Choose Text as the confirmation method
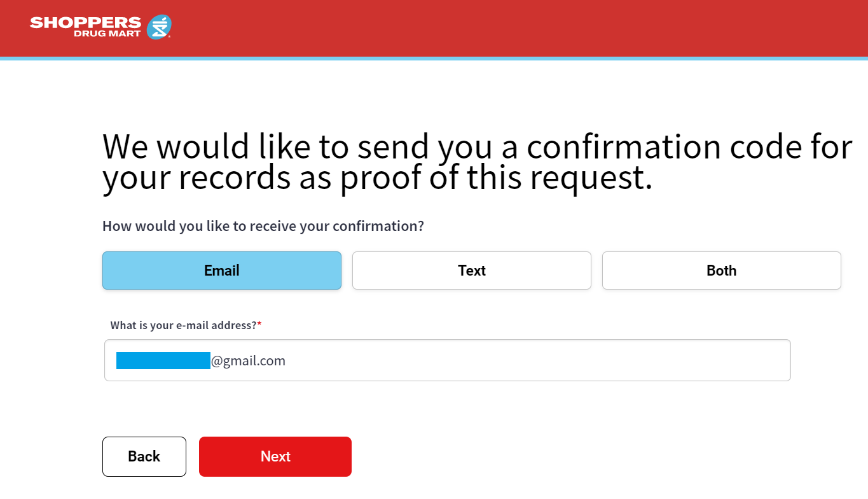The width and height of the screenshot is (868, 499). point(472,271)
